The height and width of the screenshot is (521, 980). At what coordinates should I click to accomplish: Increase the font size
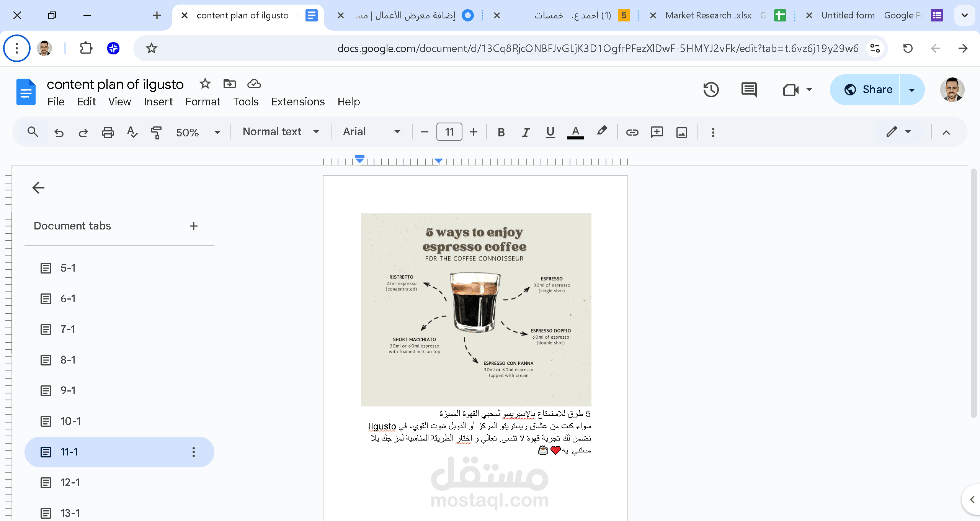click(x=474, y=132)
